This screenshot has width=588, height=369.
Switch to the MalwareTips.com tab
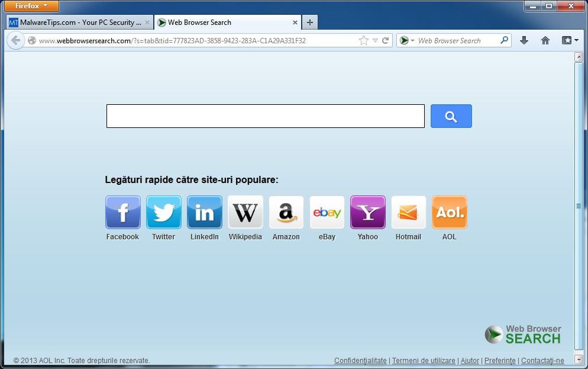pyautogui.click(x=79, y=23)
